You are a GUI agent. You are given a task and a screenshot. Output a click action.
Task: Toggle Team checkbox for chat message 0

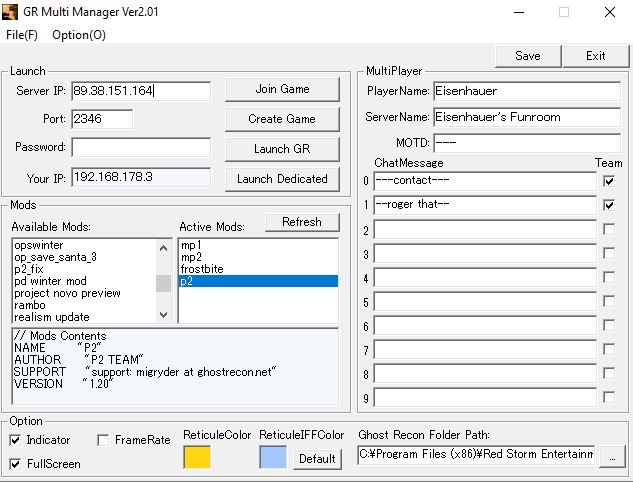pyautogui.click(x=609, y=181)
